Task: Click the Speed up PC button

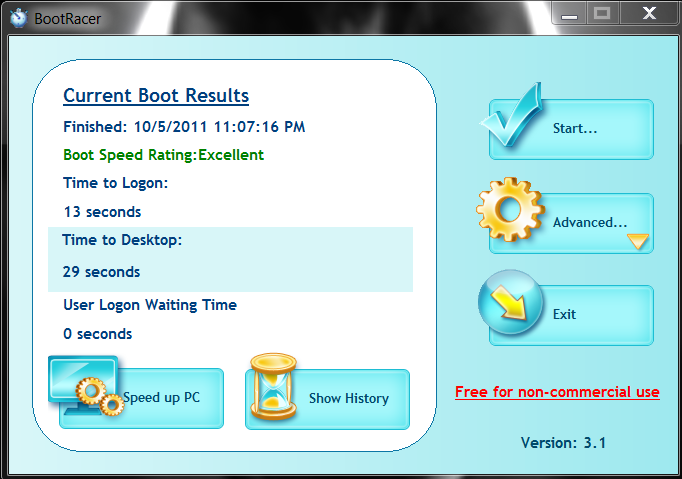Action: (x=141, y=398)
